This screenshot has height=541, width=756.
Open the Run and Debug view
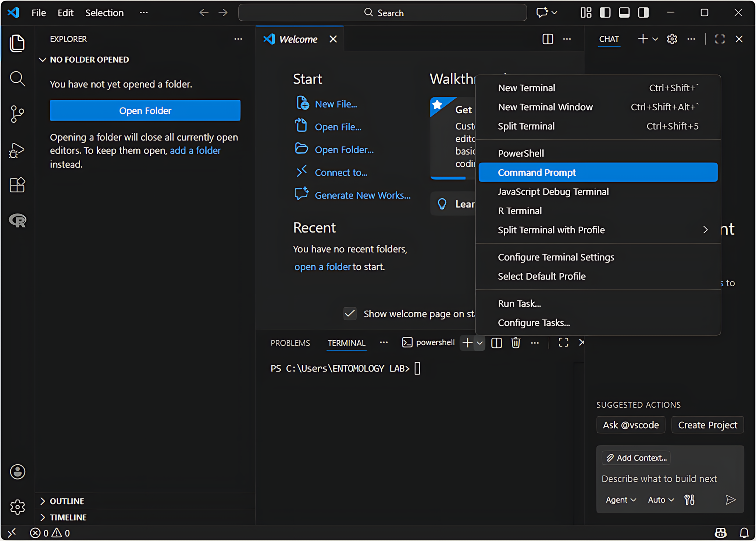[17, 150]
